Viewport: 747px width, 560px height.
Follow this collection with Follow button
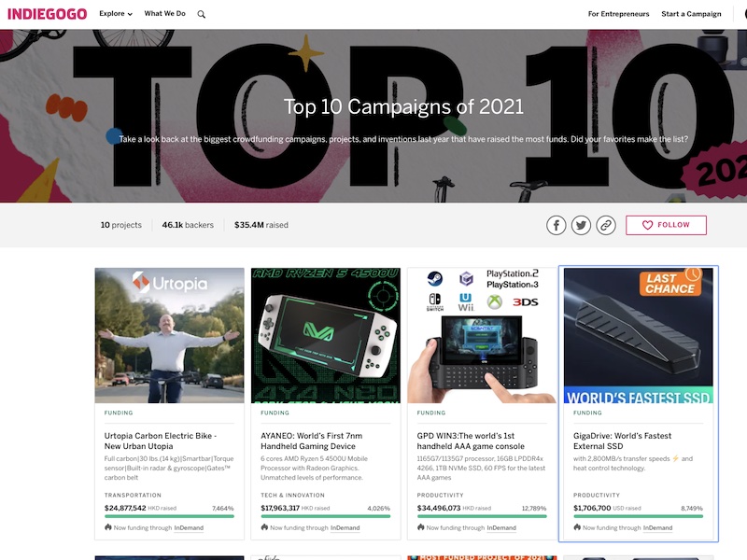(x=666, y=225)
